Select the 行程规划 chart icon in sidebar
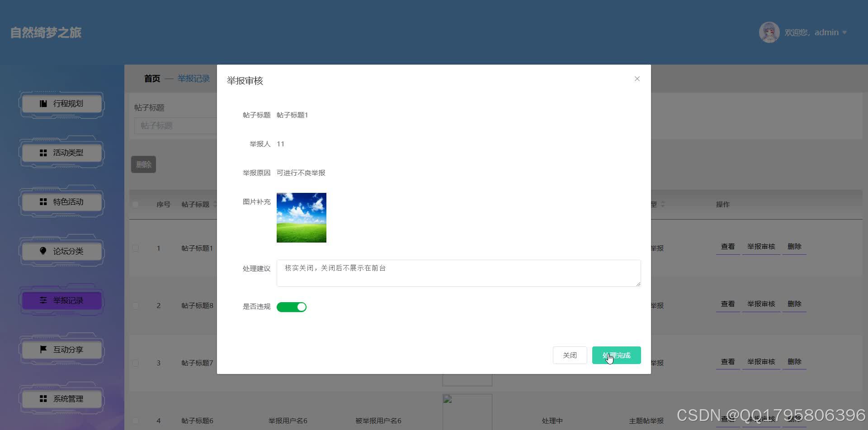Screen dimensions: 868x430 click(43, 103)
